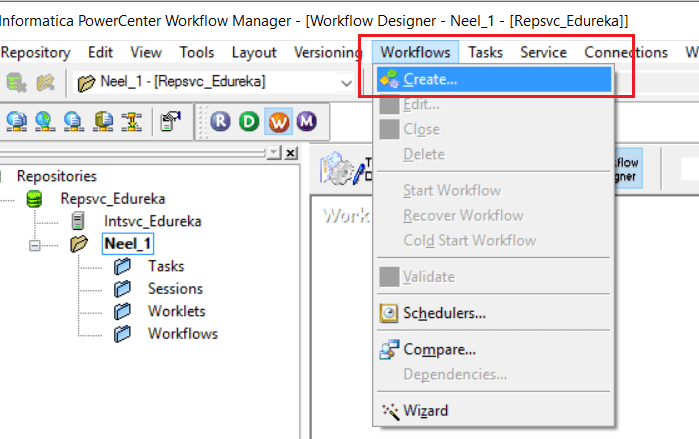Select the Repsvc_Edureka repository node
Viewport: 699px width, 439px height.
coord(113,199)
